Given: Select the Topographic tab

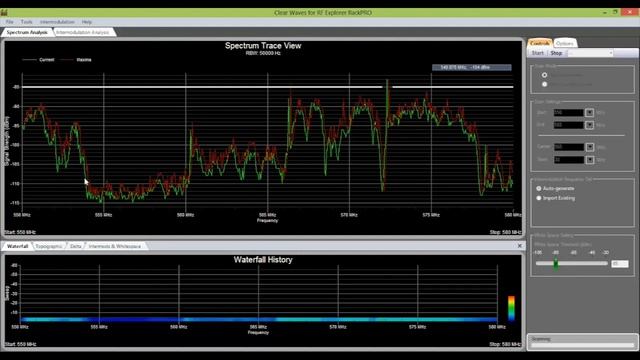Looking at the screenshot, I should point(49,246).
